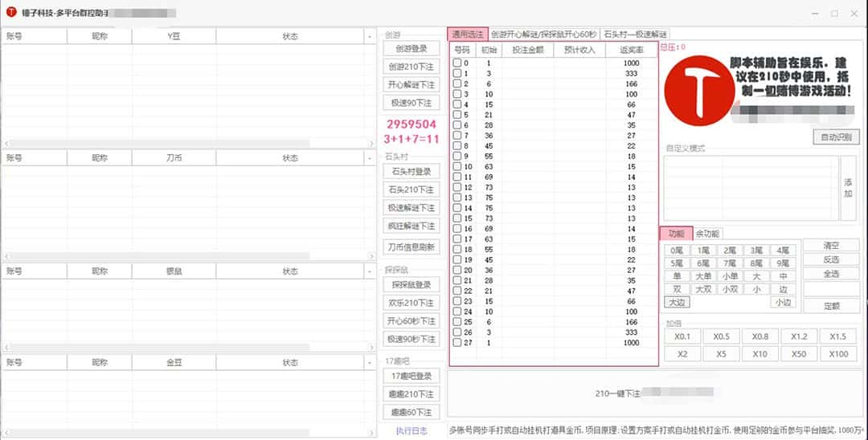Click the 刀币信息刷新 button
This screenshot has width=868, height=440.
[x=411, y=246]
